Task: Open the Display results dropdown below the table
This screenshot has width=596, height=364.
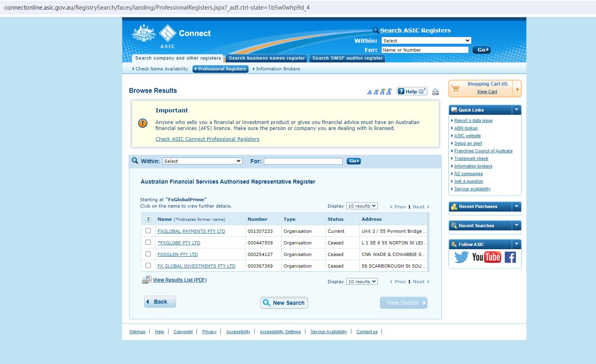Action: coord(362,282)
